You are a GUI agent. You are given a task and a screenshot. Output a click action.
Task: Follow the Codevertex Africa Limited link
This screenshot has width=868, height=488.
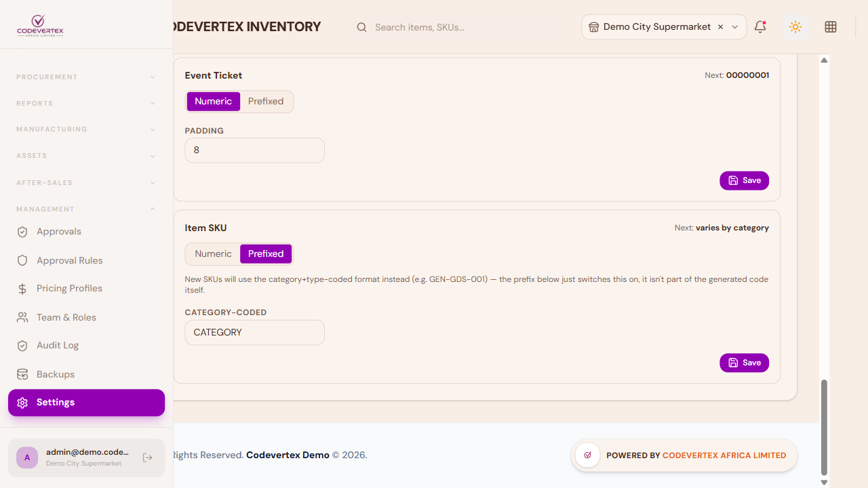point(724,455)
